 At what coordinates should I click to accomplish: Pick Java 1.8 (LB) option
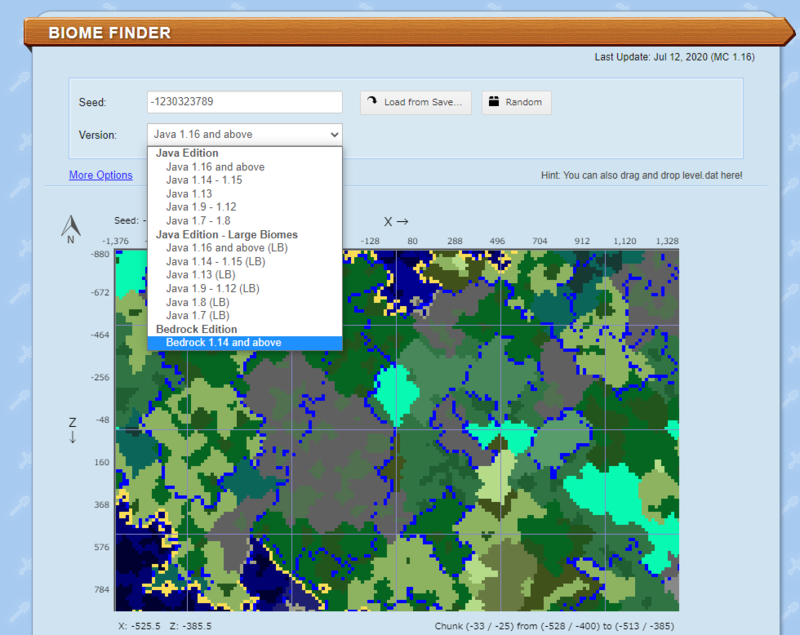pos(245,302)
